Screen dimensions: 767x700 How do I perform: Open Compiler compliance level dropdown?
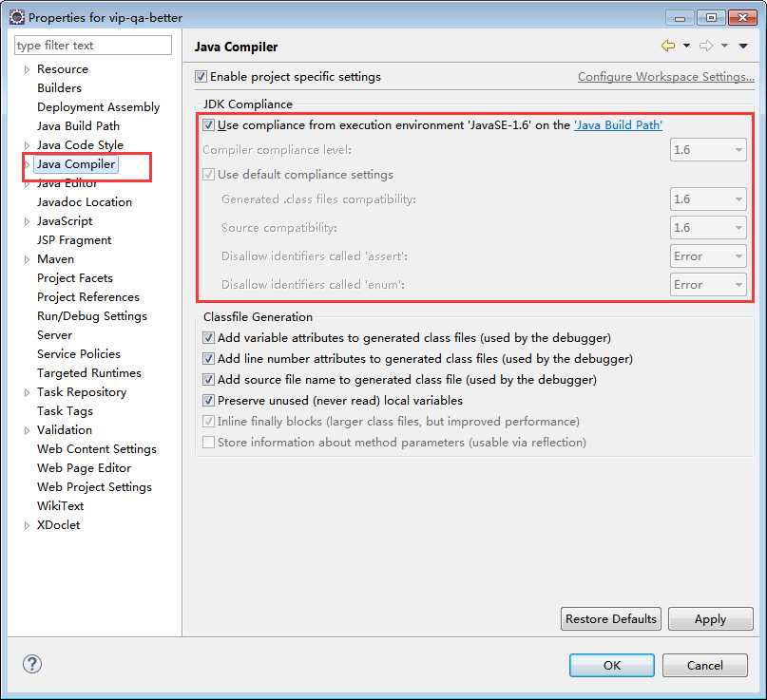708,149
